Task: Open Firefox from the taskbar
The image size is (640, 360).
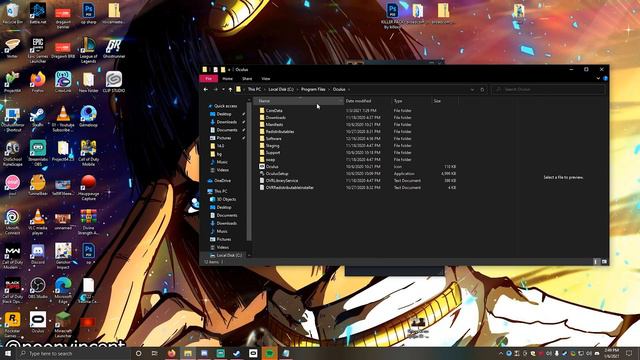Action: pos(171,353)
